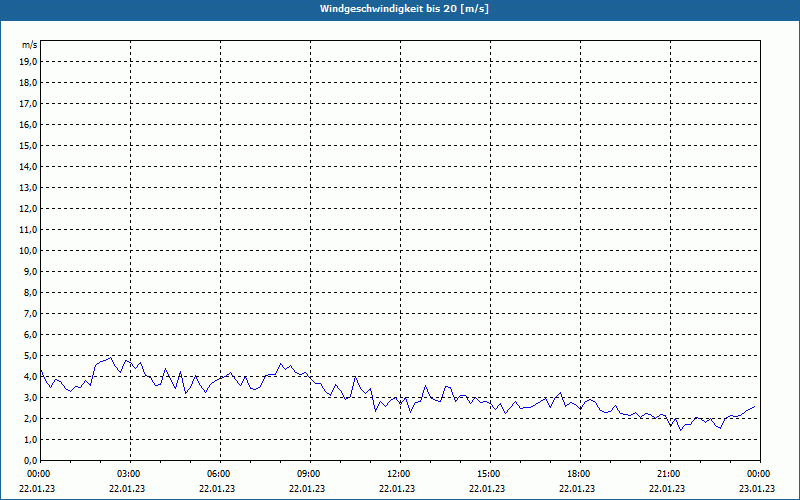Click the 12:00 time axis label
This screenshot has height=500, width=800.
399,474
